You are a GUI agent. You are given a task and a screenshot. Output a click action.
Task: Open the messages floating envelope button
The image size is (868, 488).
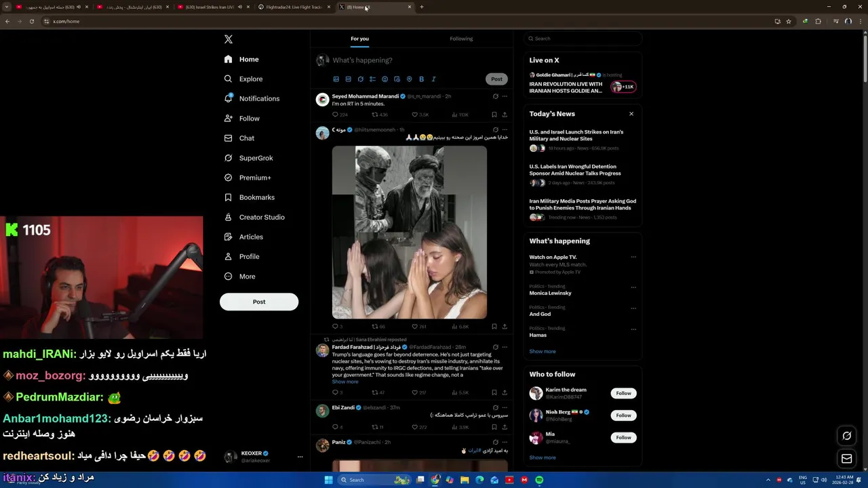[846, 459]
